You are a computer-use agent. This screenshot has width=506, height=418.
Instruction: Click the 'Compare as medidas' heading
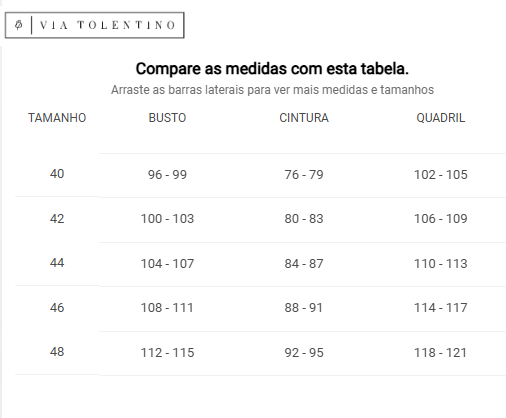pos(272,69)
